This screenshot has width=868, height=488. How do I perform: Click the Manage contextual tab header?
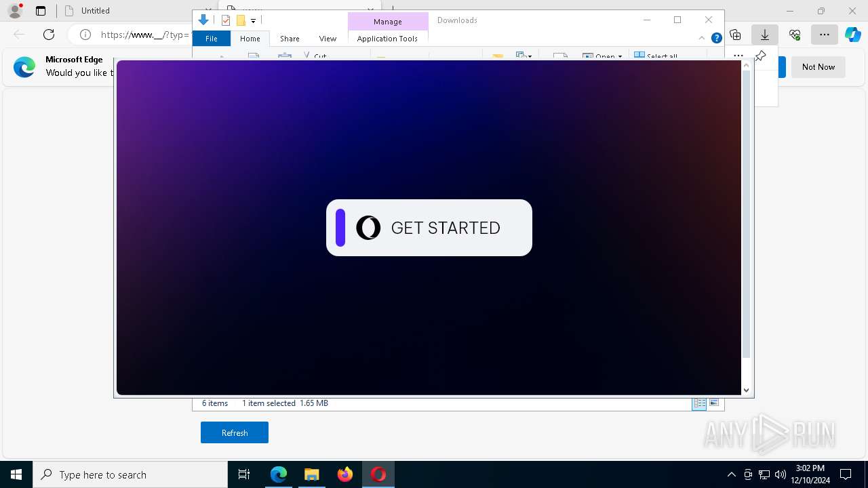388,22
